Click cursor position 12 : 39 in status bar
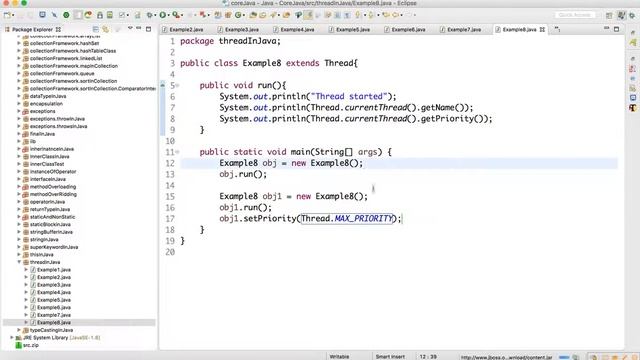The image size is (640, 360). [428, 356]
